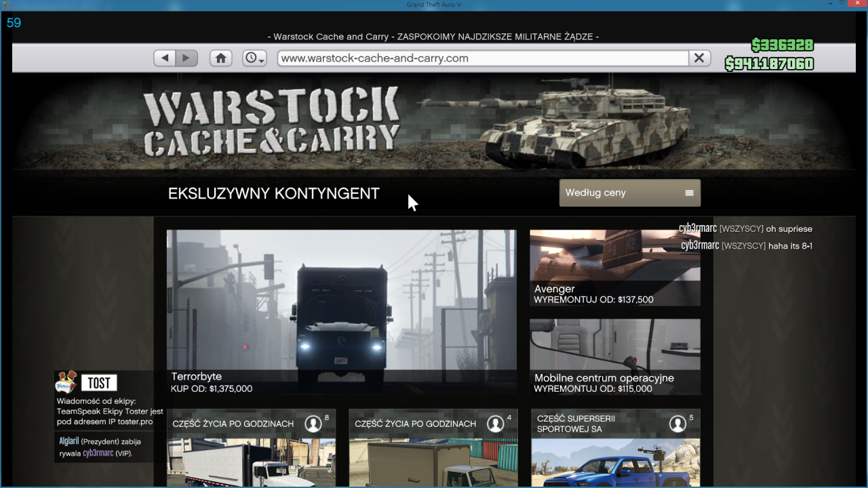
Task: Click the player icon showing 8 seats
Action: (x=313, y=424)
